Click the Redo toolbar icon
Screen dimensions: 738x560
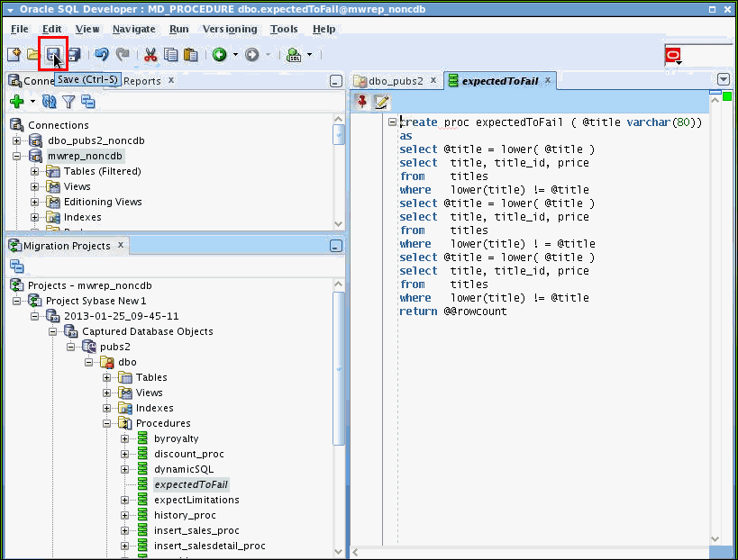pos(123,54)
